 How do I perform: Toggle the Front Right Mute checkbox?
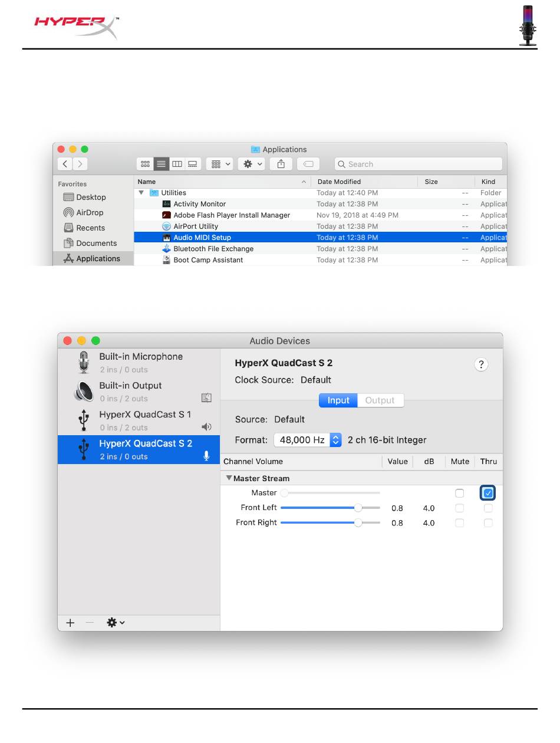(x=460, y=523)
